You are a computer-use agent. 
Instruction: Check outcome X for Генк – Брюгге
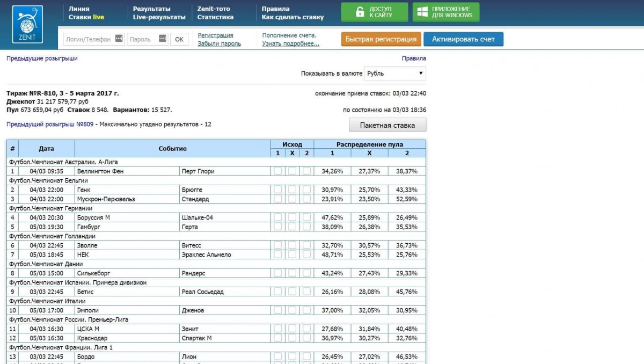[292, 190]
